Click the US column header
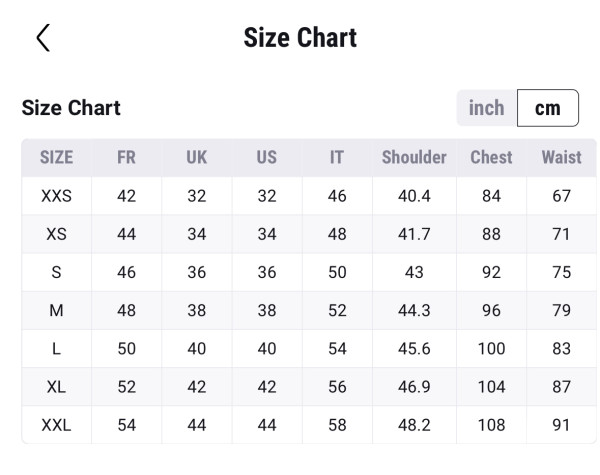The width and height of the screenshot is (600, 475). click(x=267, y=157)
